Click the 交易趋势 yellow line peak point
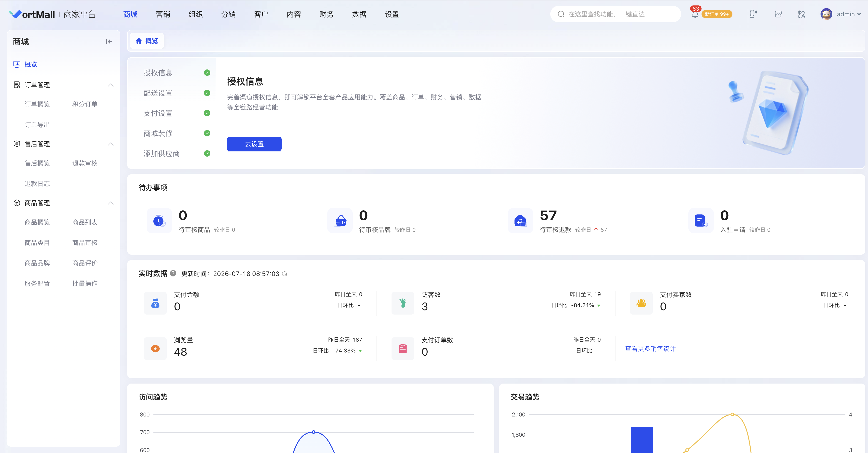The width and height of the screenshot is (868, 453). point(732,414)
